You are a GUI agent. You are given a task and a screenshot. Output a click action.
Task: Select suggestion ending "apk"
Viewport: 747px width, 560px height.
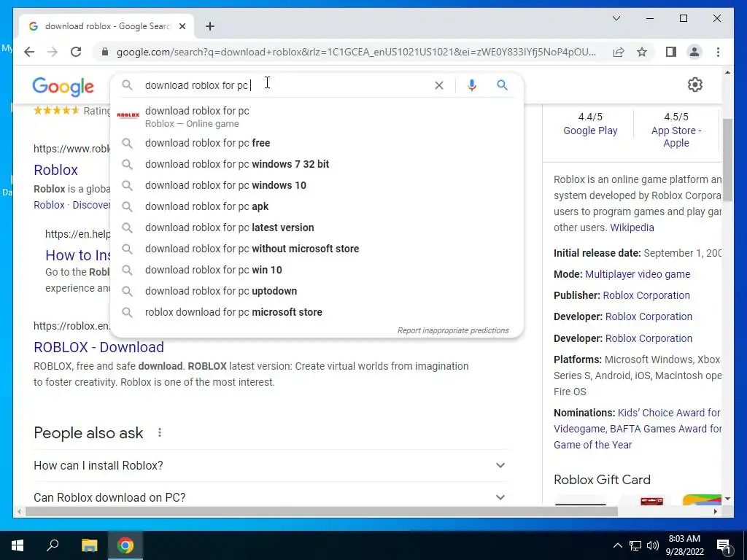[x=317, y=206]
